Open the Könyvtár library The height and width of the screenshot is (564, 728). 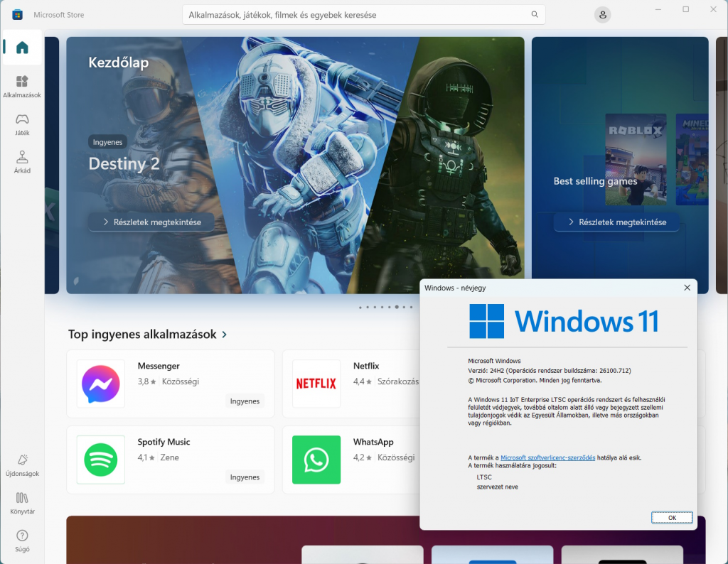coord(22,502)
